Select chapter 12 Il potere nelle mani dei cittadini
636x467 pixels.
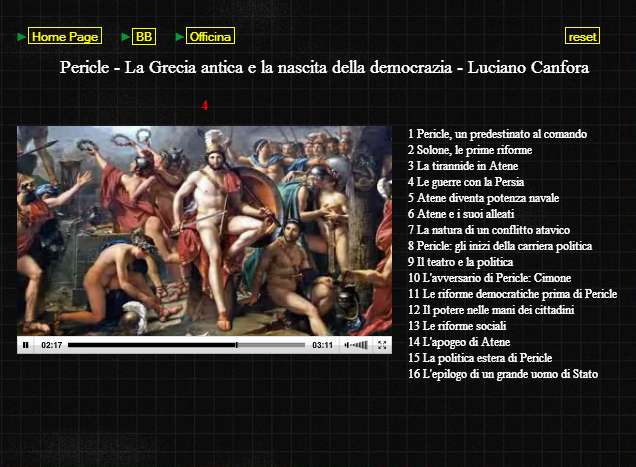[x=491, y=310]
